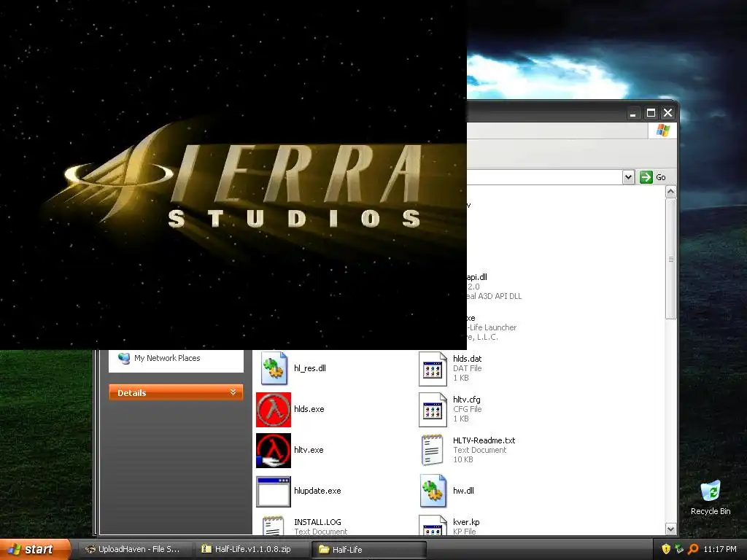Viewport: 747px width, 560px height.
Task: Select the HLTV-Readme.txt document icon
Action: point(433,450)
